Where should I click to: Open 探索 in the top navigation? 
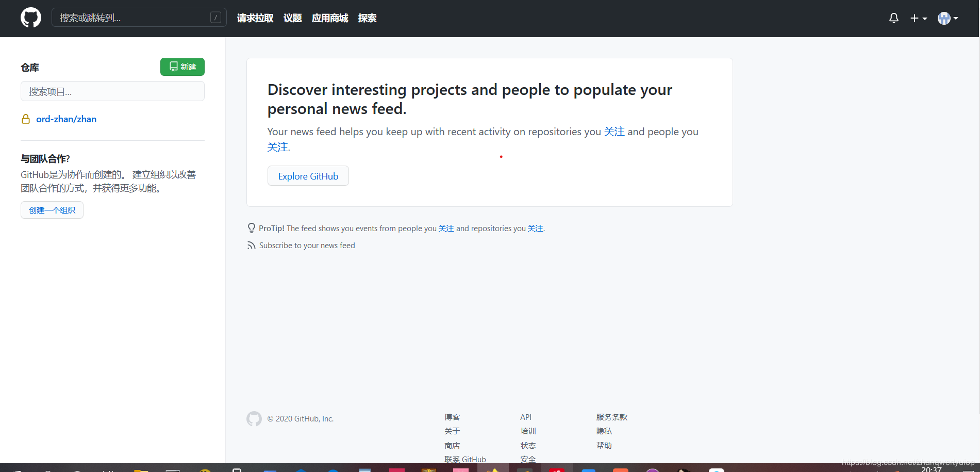pyautogui.click(x=367, y=18)
